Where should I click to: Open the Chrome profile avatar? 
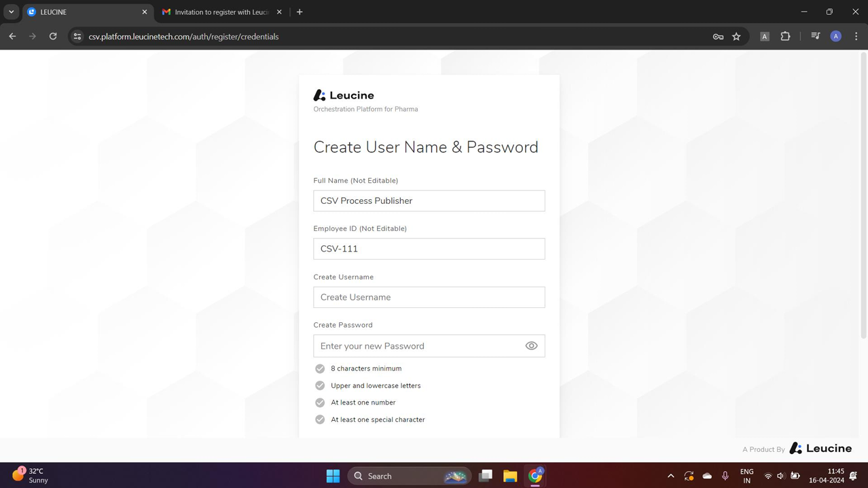coord(836,37)
